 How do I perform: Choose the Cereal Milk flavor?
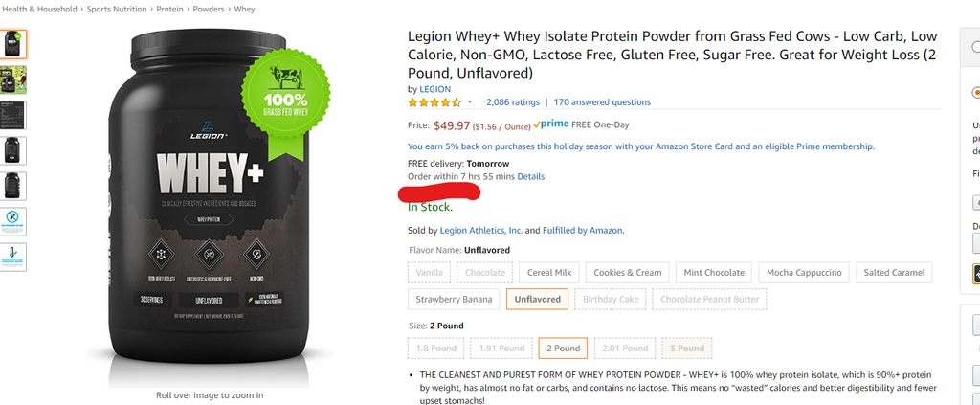tap(548, 273)
